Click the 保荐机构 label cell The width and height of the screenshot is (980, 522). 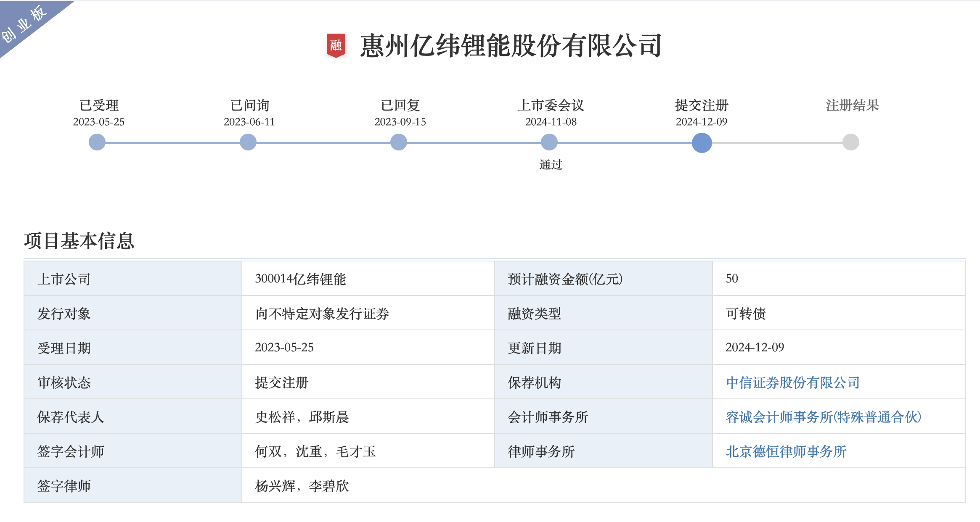point(604,382)
